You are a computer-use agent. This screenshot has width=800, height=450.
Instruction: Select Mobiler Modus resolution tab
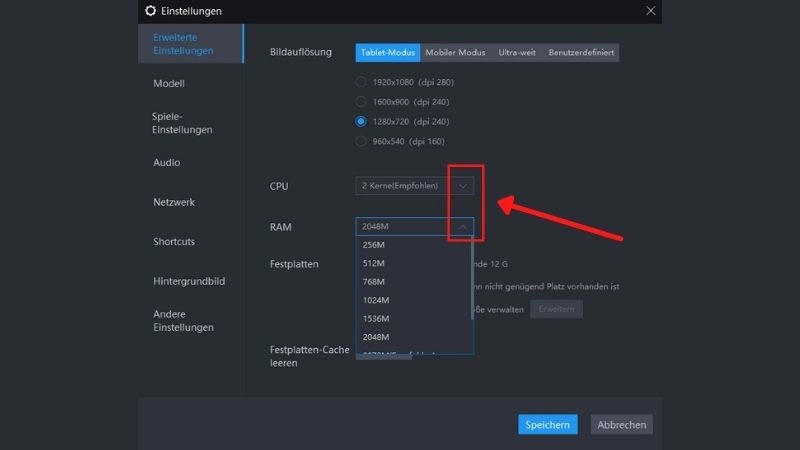455,53
